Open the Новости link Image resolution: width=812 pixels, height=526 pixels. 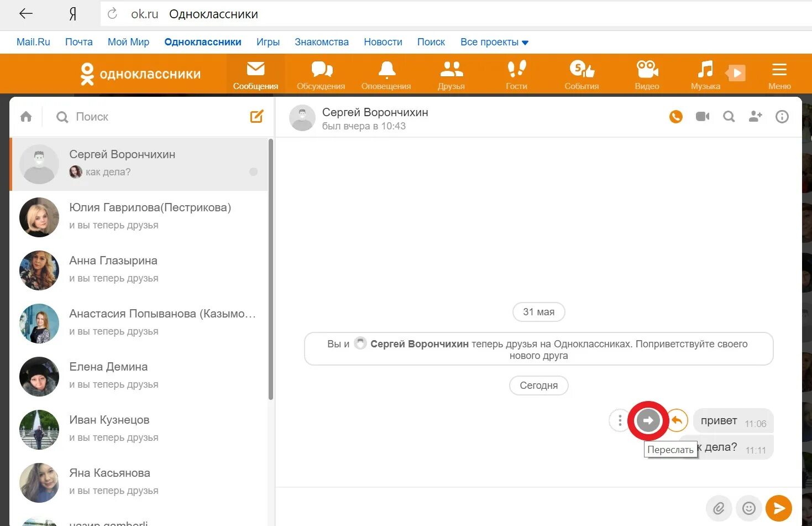383,42
